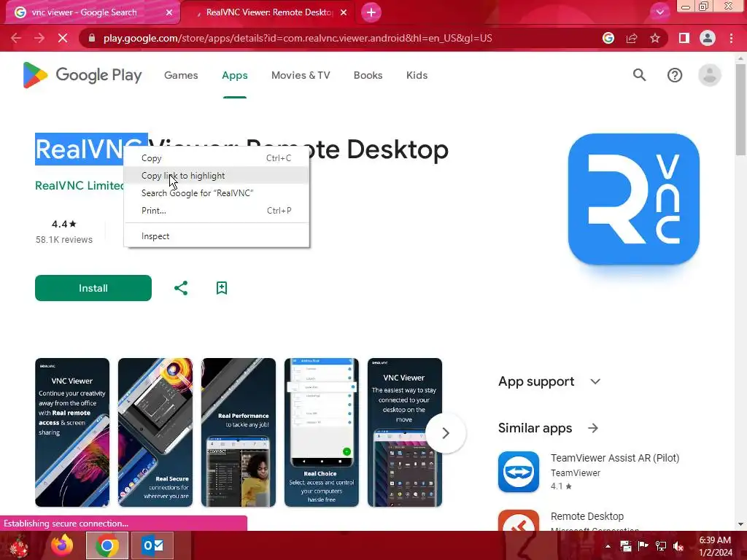The height and width of the screenshot is (560, 747).
Task: Click the RealVNC app logo image
Action: 634,199
